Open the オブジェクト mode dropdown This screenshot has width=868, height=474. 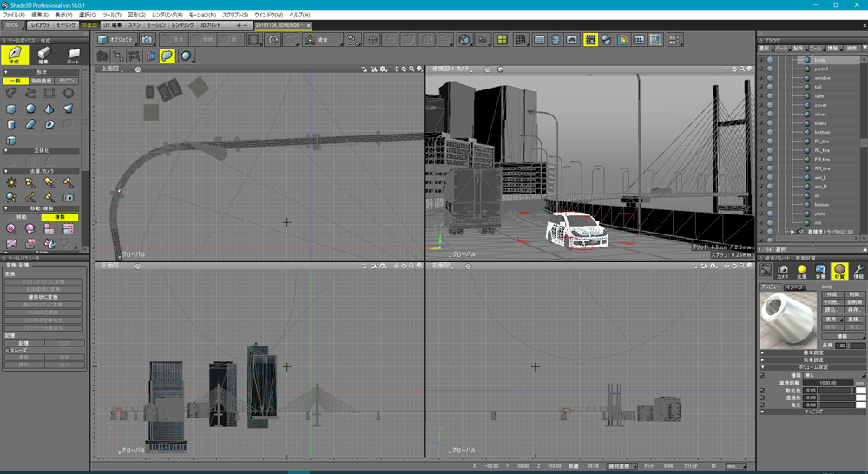pyautogui.click(x=116, y=40)
